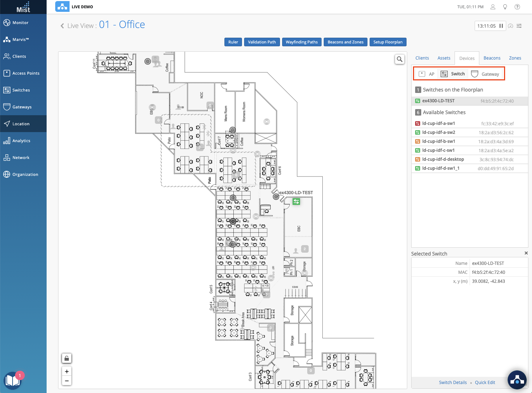
Task: Zoom out with the minus button
Action: 67,381
